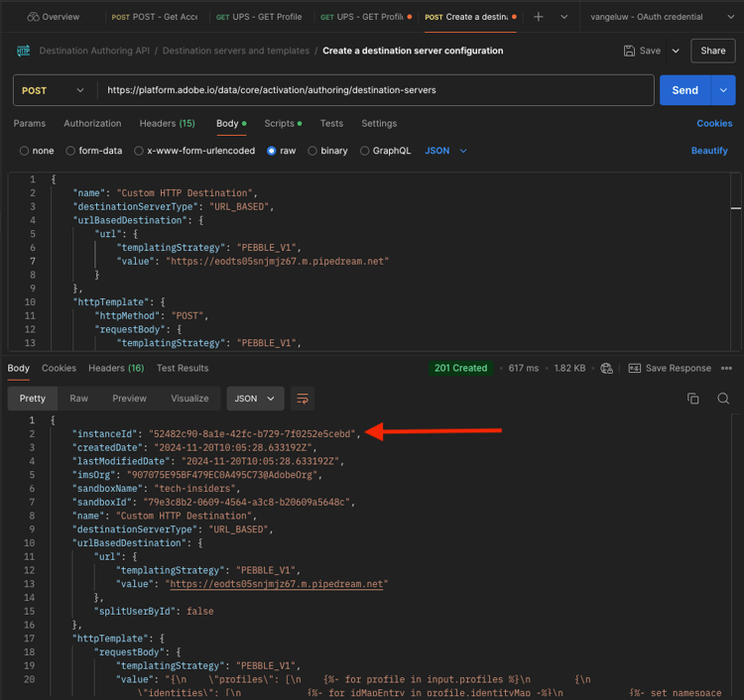Click the 201 Created status badge
Screen dimensions: 744x700
coord(460,368)
